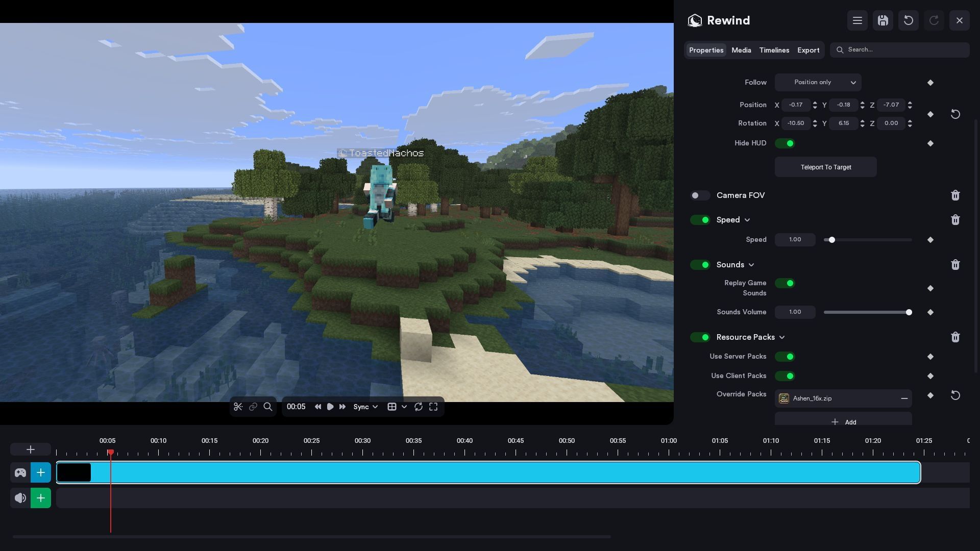Click the horizontal timeline scrollbar
980x551 pixels.
311,537
